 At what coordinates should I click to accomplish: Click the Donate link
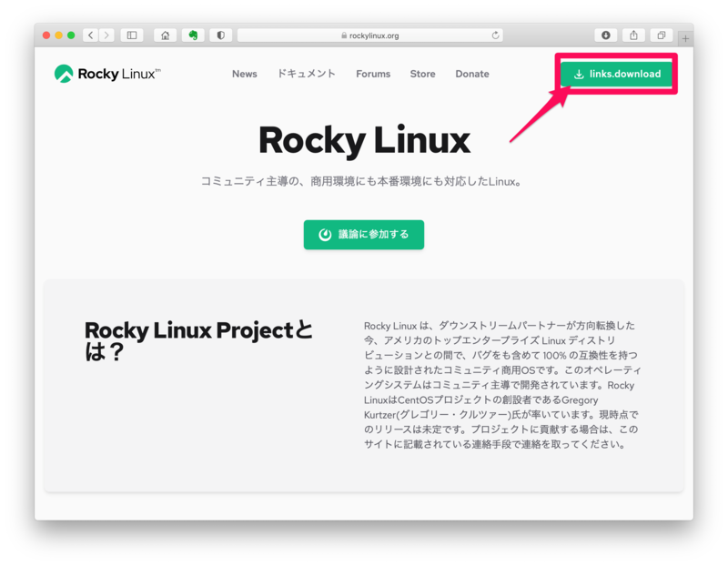pyautogui.click(x=472, y=74)
